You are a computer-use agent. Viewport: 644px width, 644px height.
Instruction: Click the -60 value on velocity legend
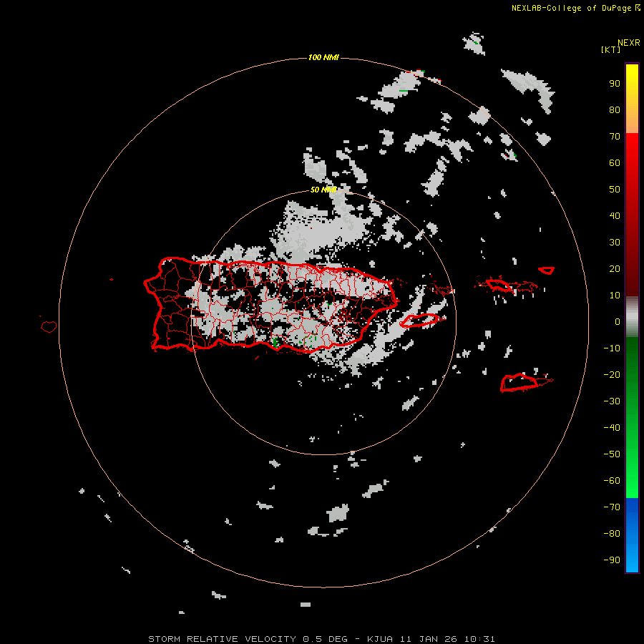click(x=612, y=481)
